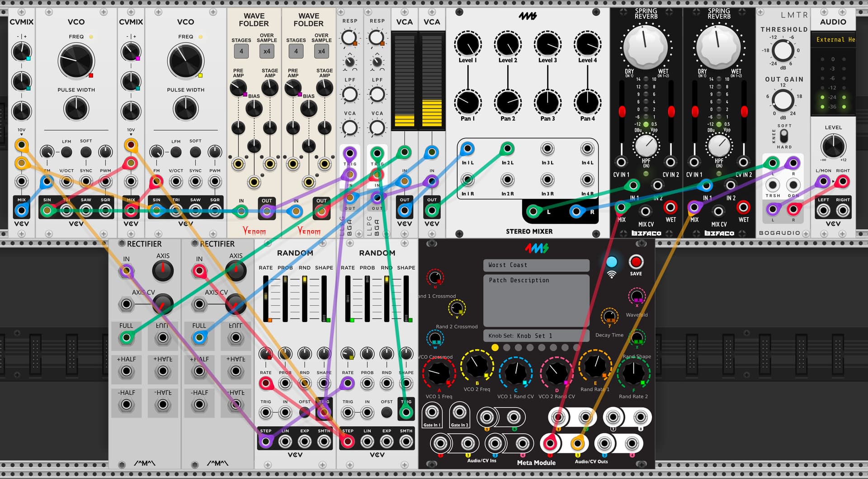
Task: Click the EXP output on the left Random module
Action: (305, 441)
